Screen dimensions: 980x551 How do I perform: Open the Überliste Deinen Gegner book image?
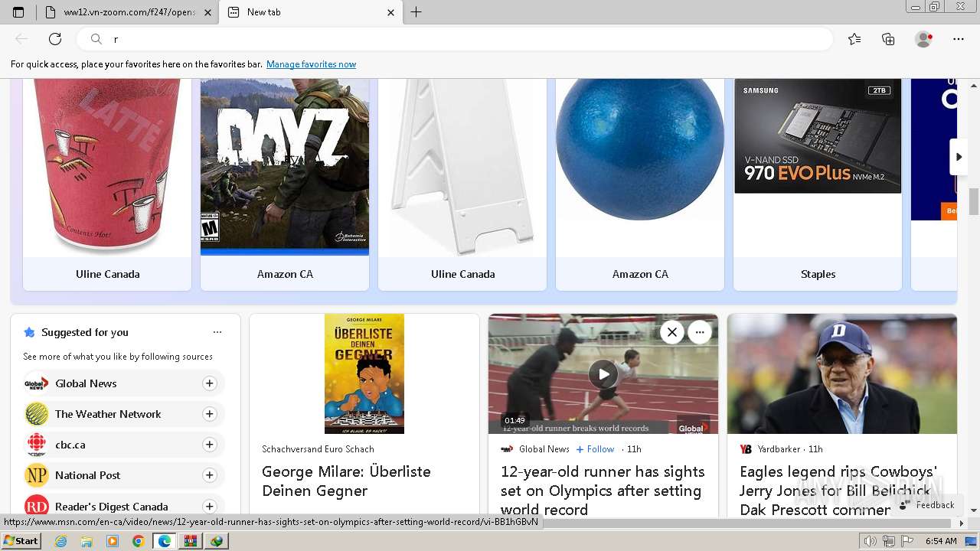(364, 373)
